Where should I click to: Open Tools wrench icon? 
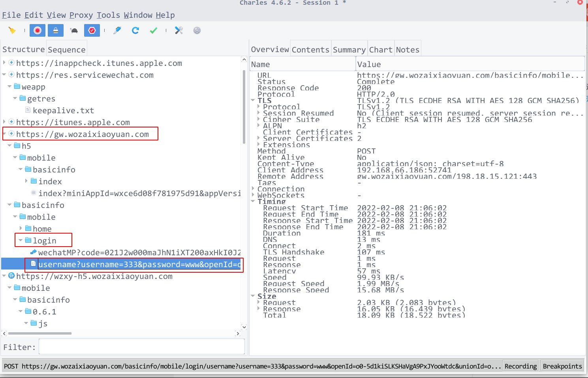[x=179, y=30]
